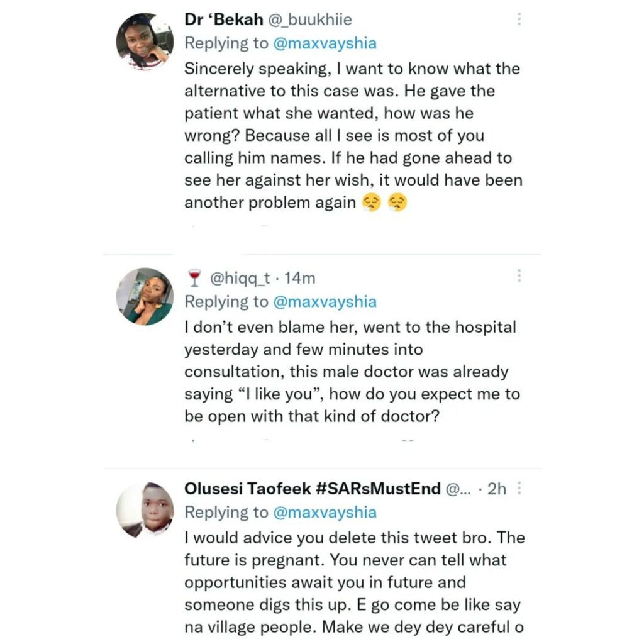Image resolution: width=644 pixels, height=644 pixels.
Task: Click the first pensive emoji in Dr 'Bekah's tweet
Action: point(372,203)
